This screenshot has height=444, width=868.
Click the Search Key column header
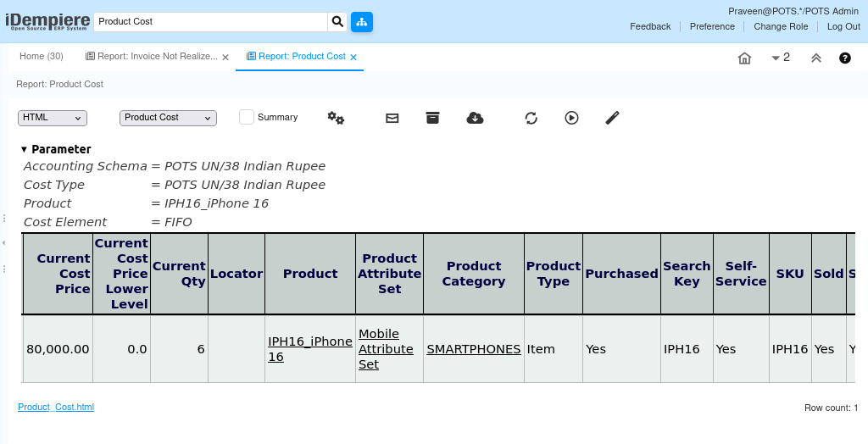click(687, 274)
